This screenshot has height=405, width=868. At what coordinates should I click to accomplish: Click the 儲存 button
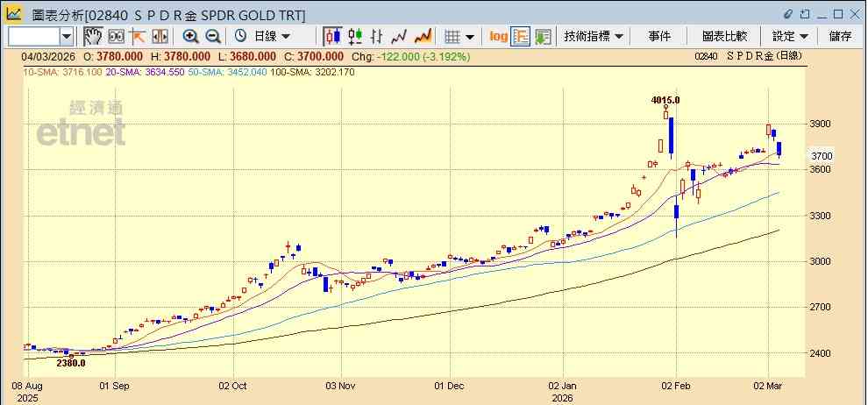pos(840,37)
